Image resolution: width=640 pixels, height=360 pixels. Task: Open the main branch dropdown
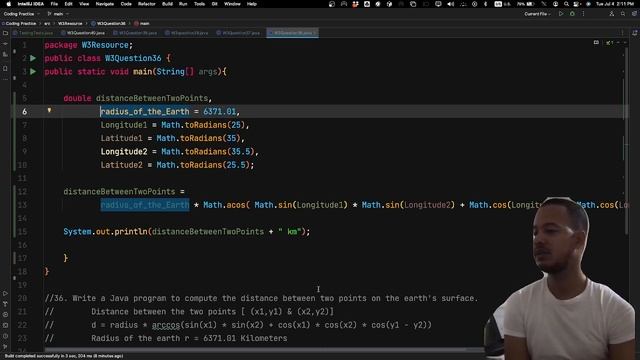coord(58,14)
